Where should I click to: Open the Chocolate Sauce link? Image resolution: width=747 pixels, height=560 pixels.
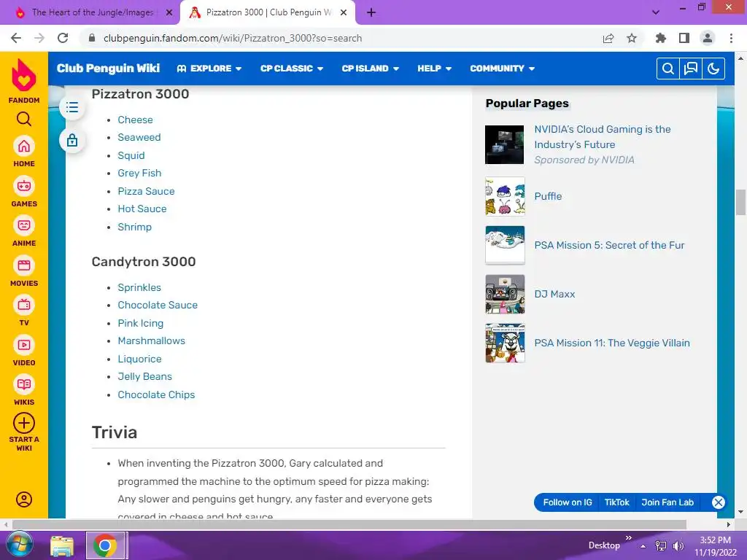pos(158,305)
